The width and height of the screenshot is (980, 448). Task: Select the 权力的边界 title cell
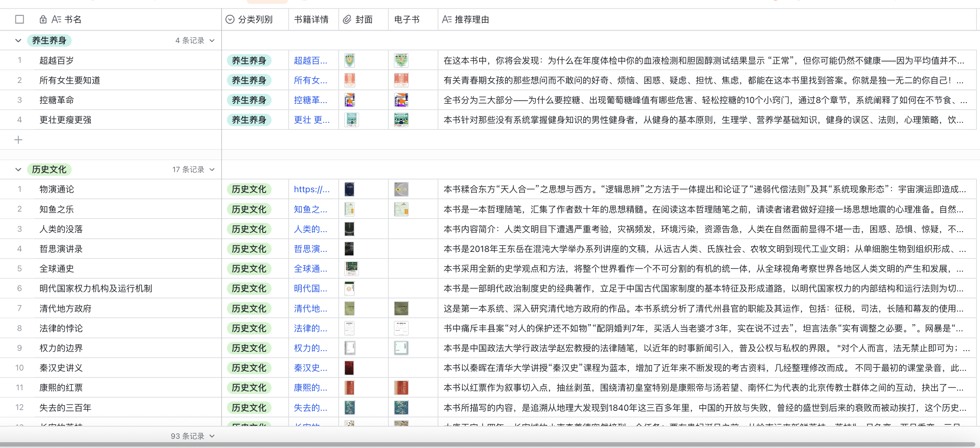tap(61, 348)
